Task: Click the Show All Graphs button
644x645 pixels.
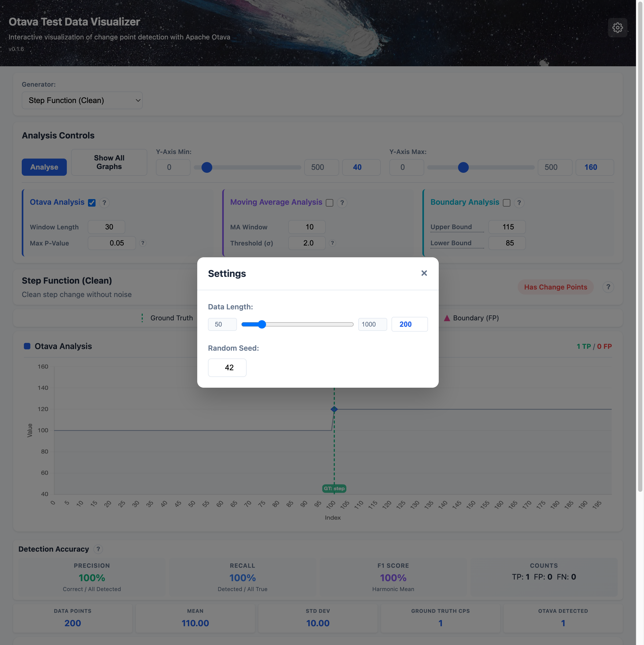Action: click(109, 162)
